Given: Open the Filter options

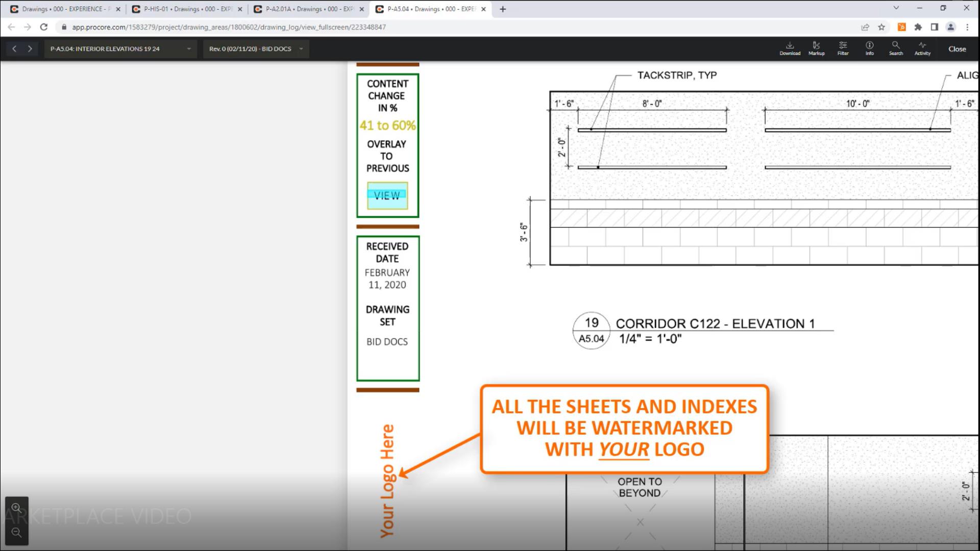Looking at the screenshot, I should (843, 48).
